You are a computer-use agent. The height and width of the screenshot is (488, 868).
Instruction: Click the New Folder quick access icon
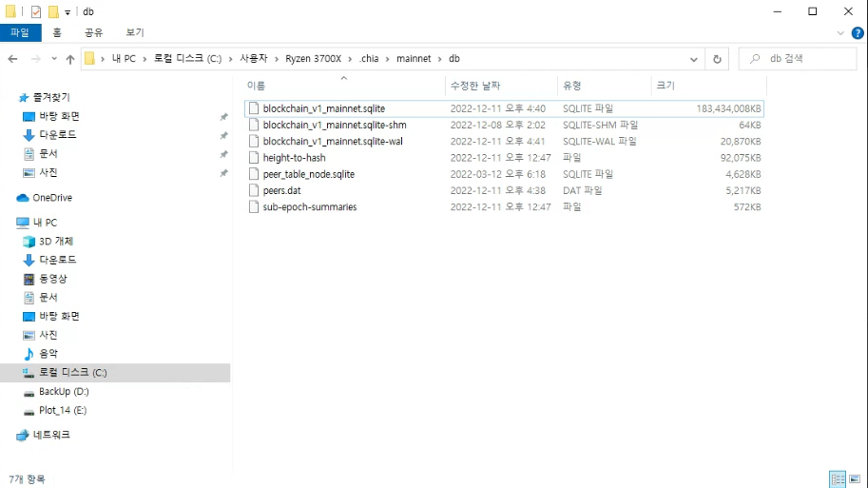[x=53, y=11]
